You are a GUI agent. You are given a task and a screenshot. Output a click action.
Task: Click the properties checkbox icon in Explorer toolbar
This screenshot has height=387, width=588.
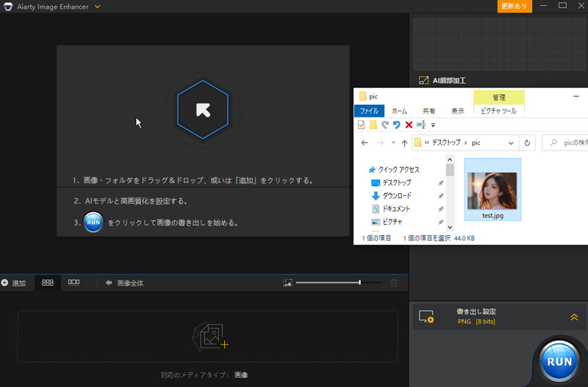(362, 125)
